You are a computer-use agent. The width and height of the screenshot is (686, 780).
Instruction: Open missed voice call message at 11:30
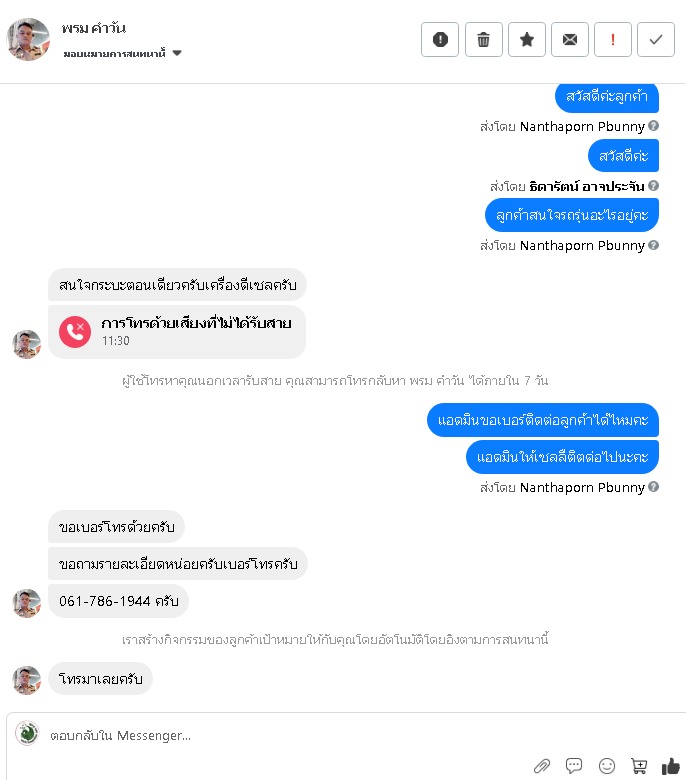(x=177, y=332)
